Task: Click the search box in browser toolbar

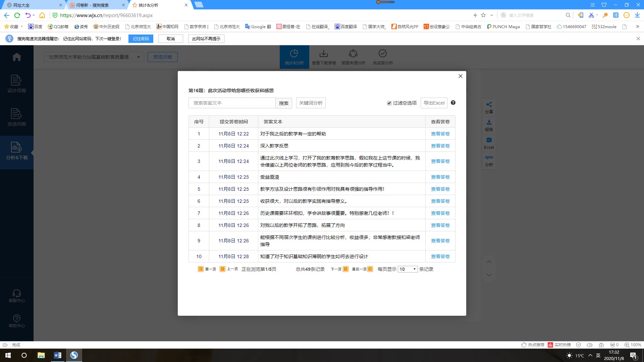Action: (x=536, y=15)
